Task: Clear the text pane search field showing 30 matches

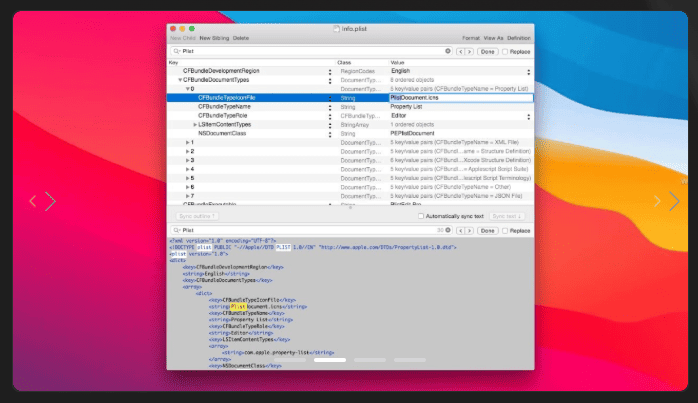Action: coord(448,230)
